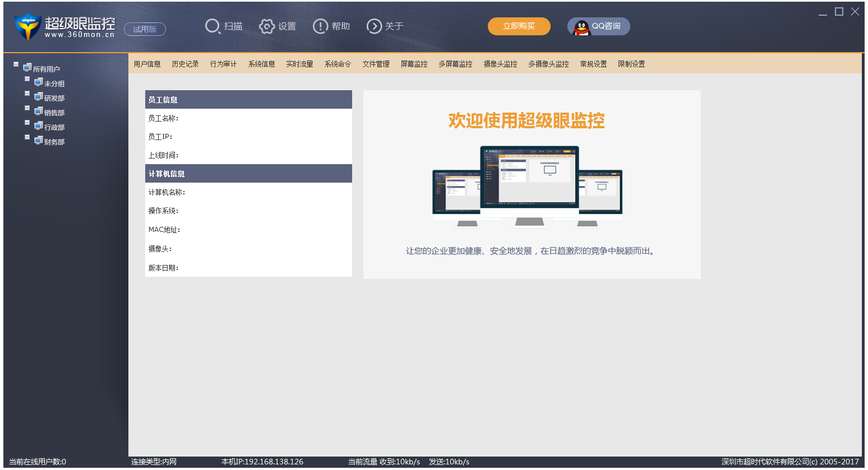Click the 关于 label
This screenshot has width=868, height=470.
tap(394, 26)
